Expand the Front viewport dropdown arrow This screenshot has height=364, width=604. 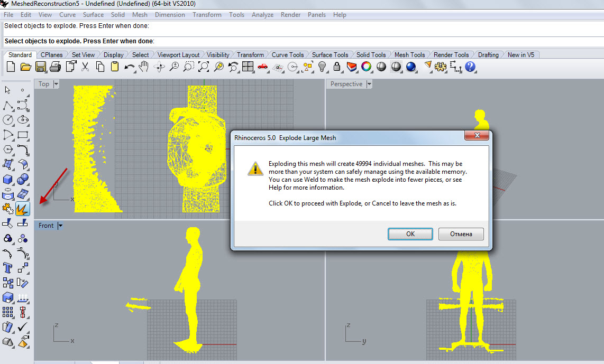[60, 226]
